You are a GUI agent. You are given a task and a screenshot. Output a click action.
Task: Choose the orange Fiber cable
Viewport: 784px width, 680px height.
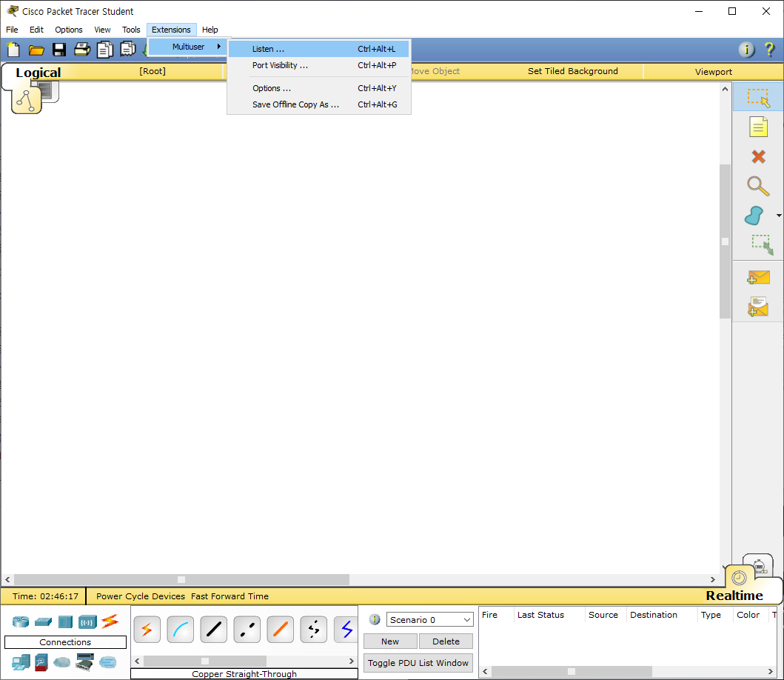(281, 629)
